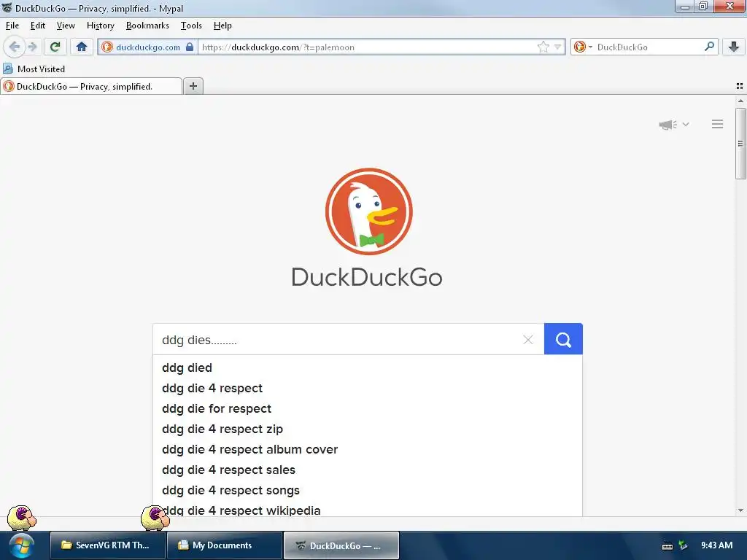
Task: Open the search engine selector dropdown
Action: [583, 47]
